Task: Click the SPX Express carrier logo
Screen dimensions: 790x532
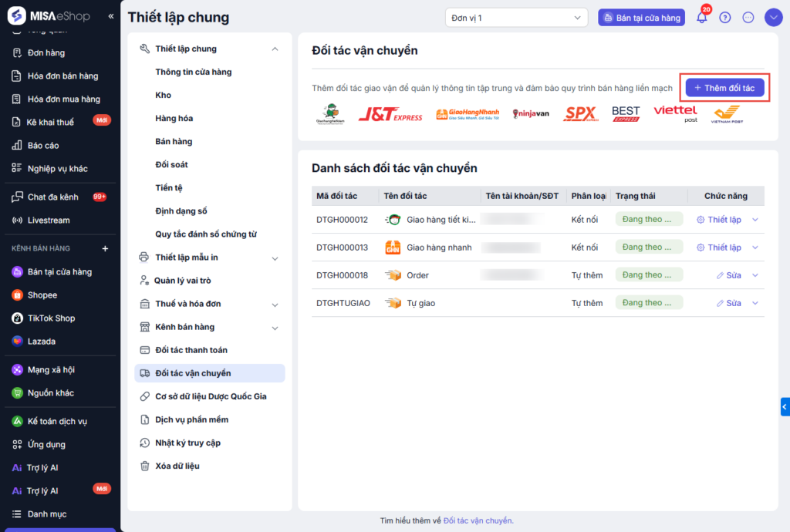Action: click(x=580, y=114)
